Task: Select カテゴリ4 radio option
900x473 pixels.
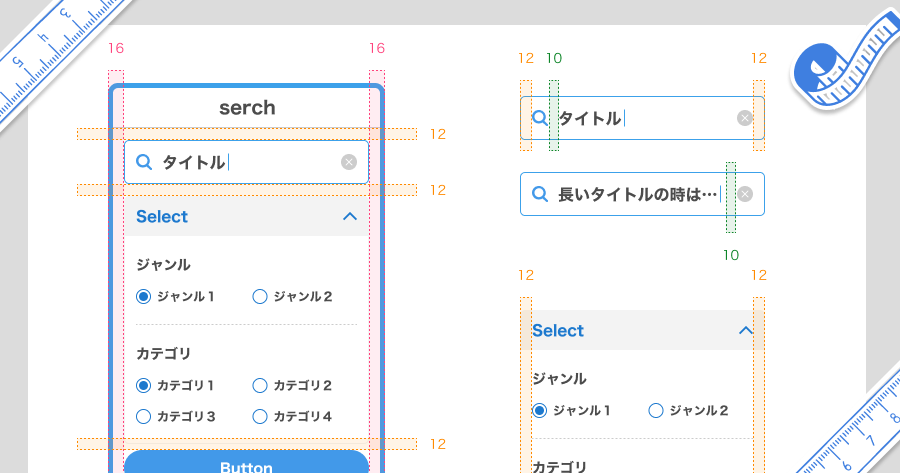Action: click(x=260, y=416)
